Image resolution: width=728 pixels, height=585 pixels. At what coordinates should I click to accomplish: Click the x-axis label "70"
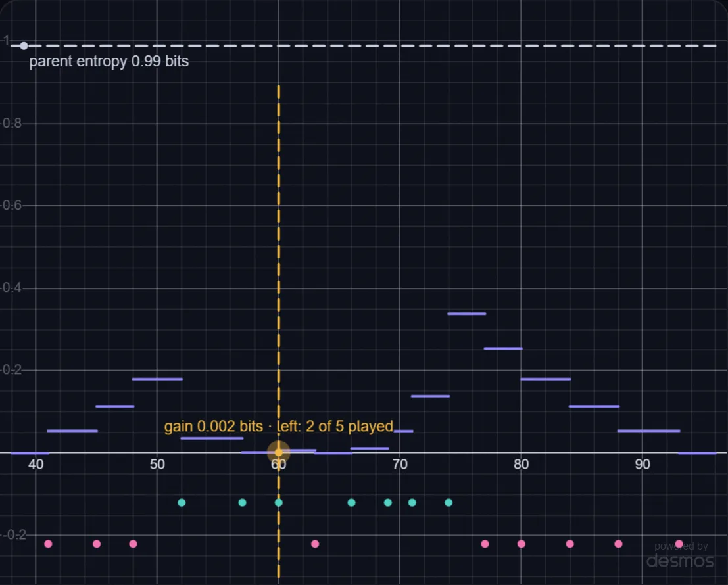400,464
